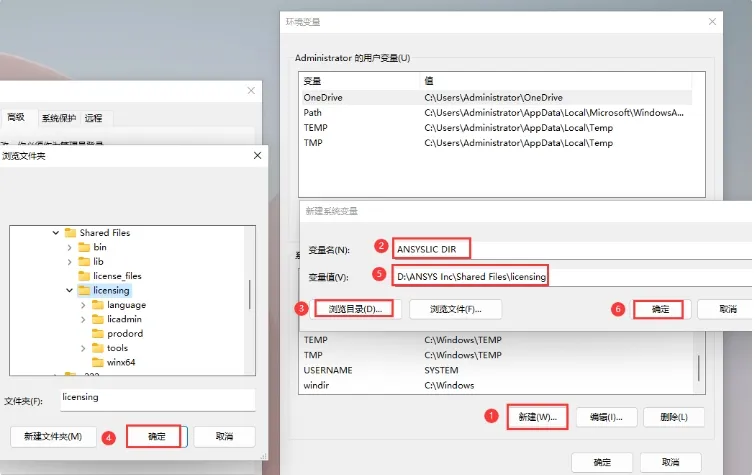Image resolution: width=756 pixels, height=475 pixels.
Task: Select the language folder icon
Action: point(98,305)
